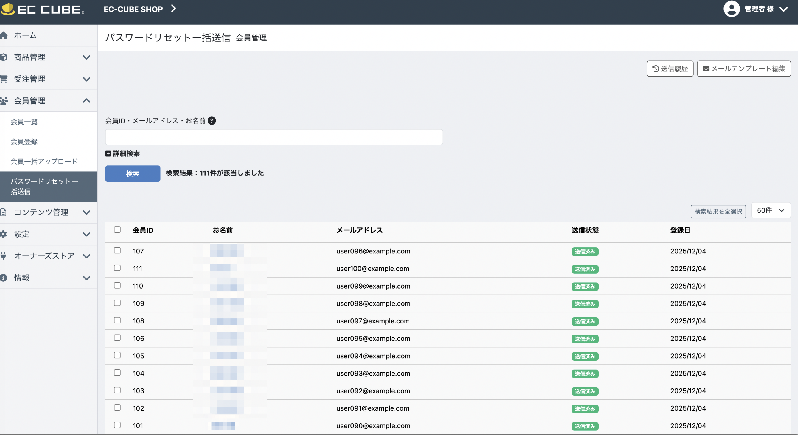
Task: Tick the select-all checkbox in table header
Action: (x=118, y=229)
